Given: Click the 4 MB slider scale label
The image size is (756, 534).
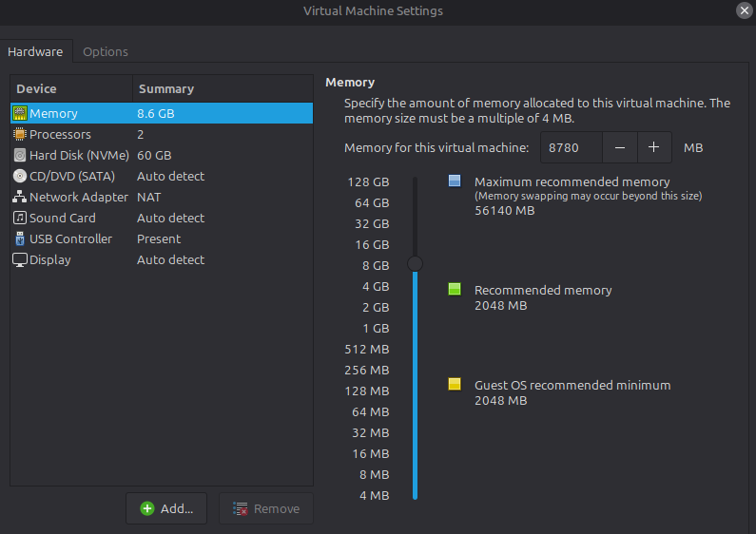Looking at the screenshot, I should click(x=374, y=495).
